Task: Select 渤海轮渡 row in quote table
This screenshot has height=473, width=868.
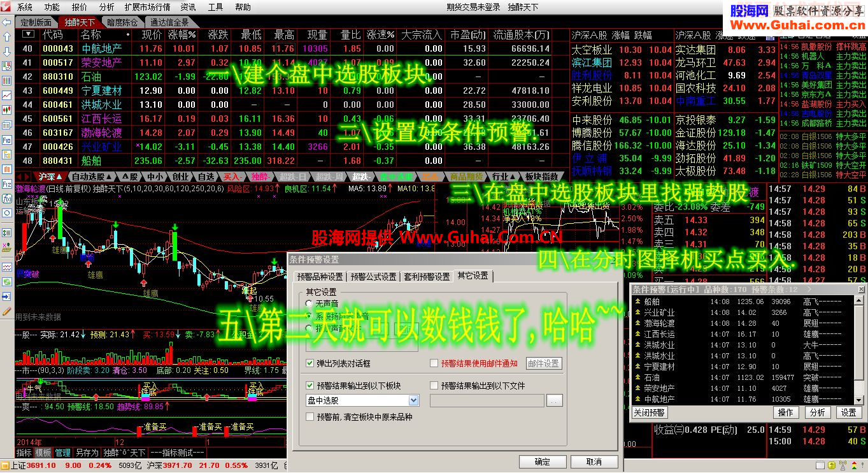Action: pyautogui.click(x=293, y=133)
